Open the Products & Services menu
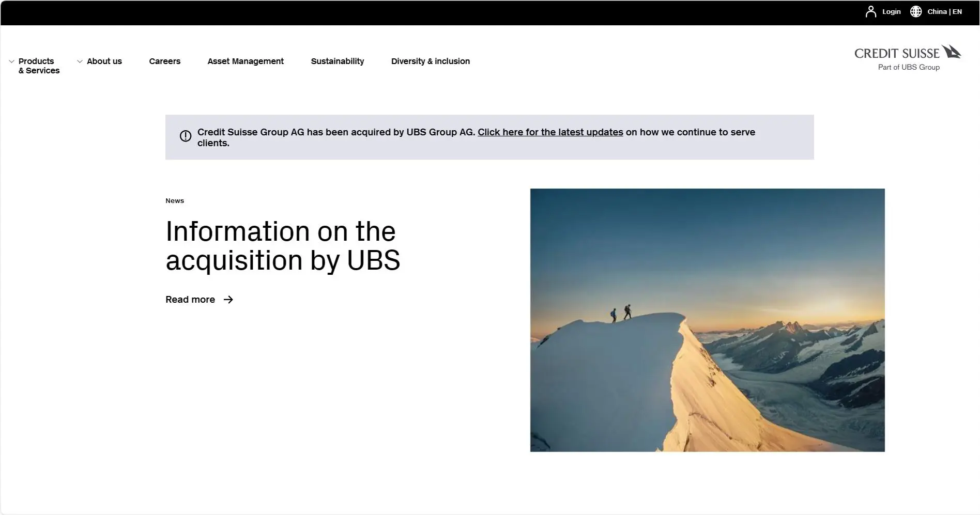This screenshot has width=980, height=515. tap(39, 66)
